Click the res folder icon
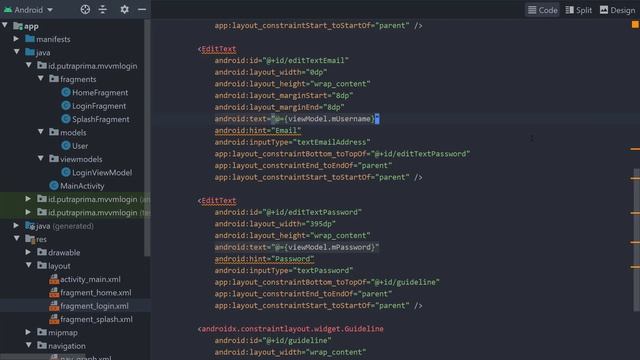 pyautogui.click(x=30, y=239)
